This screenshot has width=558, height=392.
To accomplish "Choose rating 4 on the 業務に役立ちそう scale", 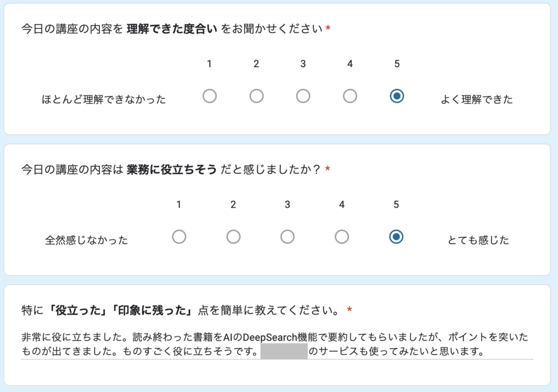I will tap(342, 237).
